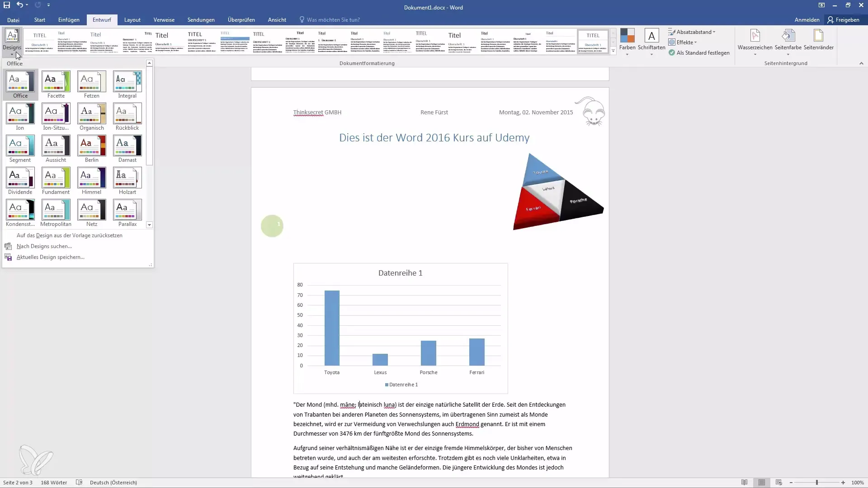Toggle the Aktuelles Design speichern option
Viewport: 868px width, 488px height.
51,257
